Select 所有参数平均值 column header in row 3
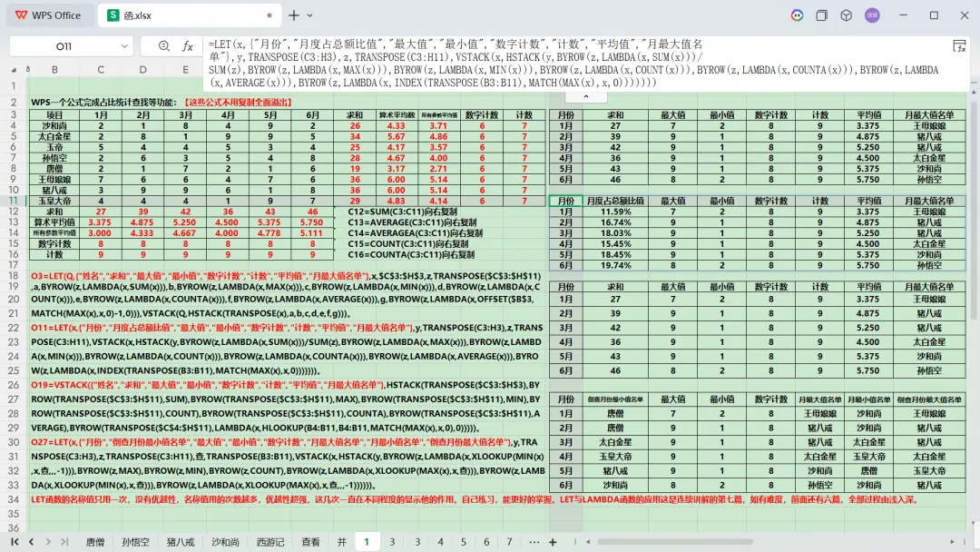This screenshot has height=552, width=980. (439, 115)
